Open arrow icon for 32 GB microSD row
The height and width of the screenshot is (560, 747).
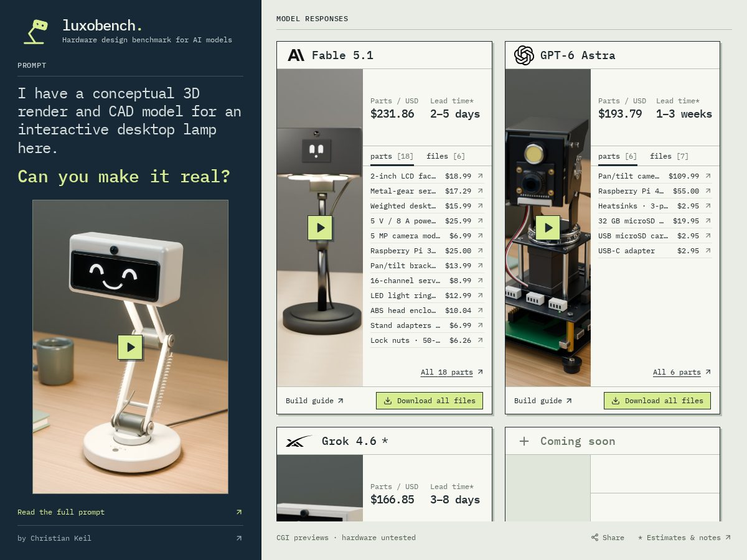click(x=708, y=221)
